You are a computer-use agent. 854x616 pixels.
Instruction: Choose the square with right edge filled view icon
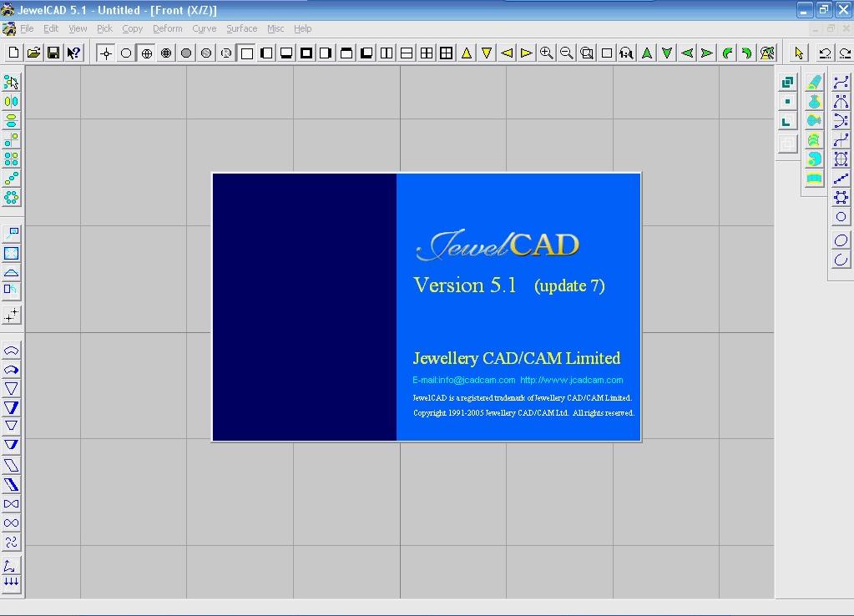click(x=326, y=53)
